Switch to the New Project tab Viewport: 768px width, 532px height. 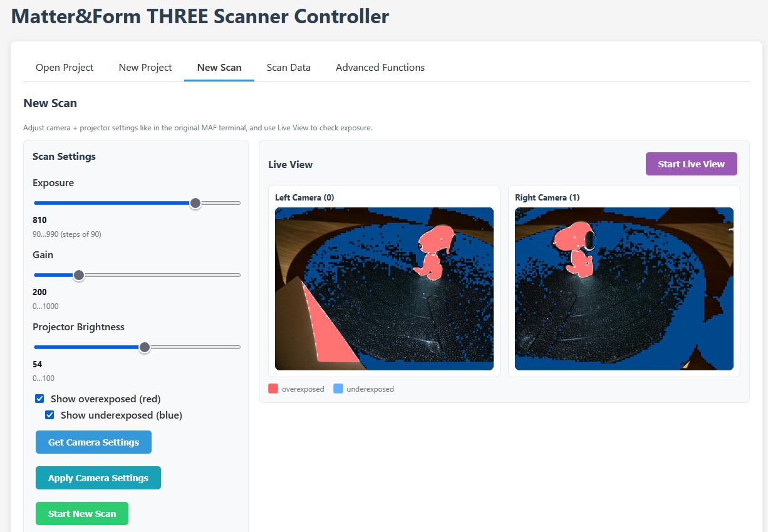(x=145, y=68)
